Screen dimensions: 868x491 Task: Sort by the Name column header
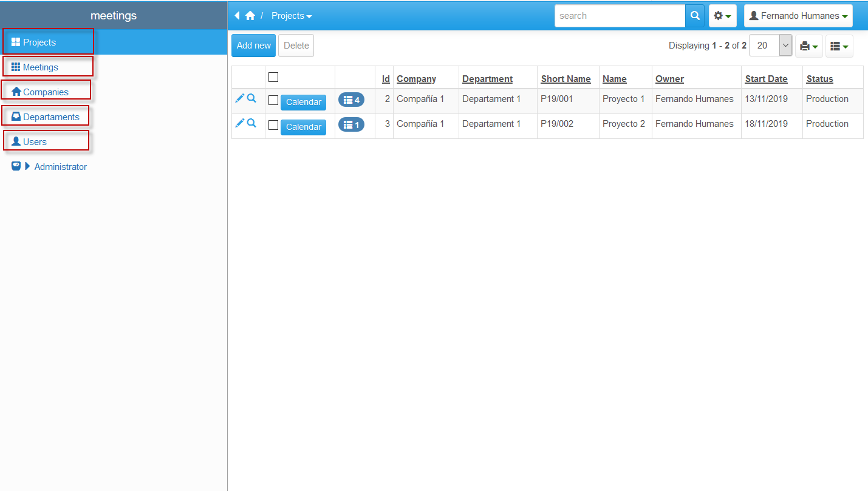click(x=614, y=79)
